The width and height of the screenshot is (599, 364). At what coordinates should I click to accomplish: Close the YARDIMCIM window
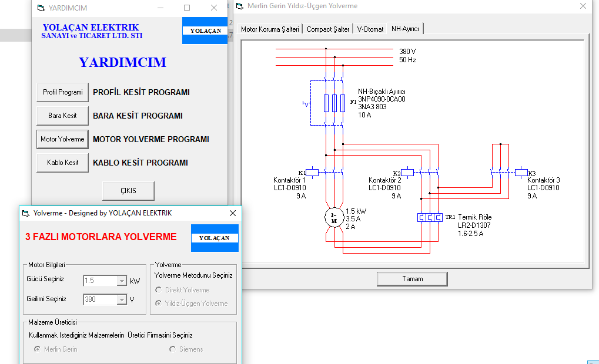tap(214, 8)
